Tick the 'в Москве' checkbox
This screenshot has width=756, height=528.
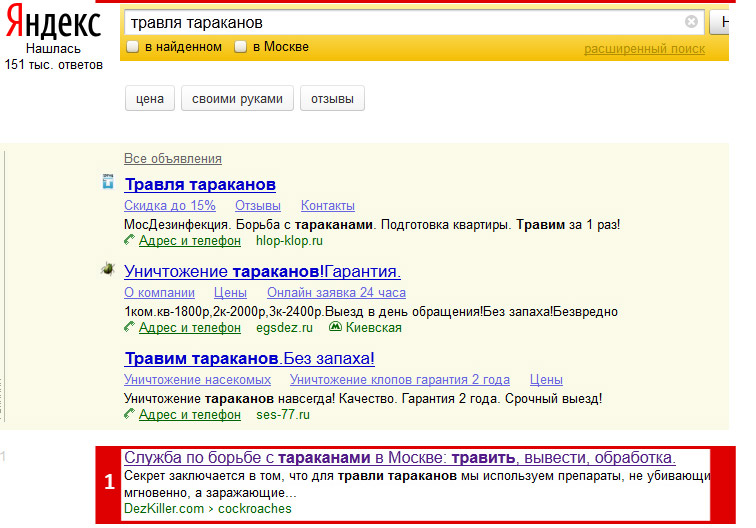tap(240, 47)
